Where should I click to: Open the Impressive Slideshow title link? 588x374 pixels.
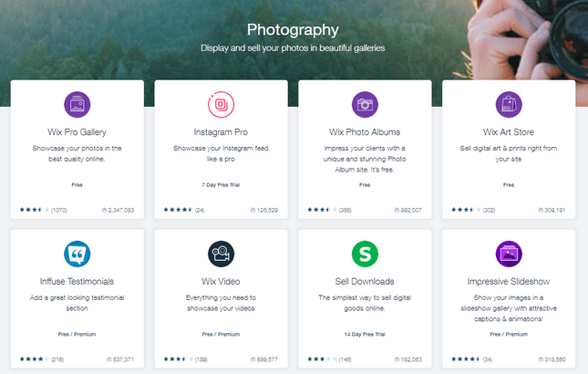(x=509, y=281)
